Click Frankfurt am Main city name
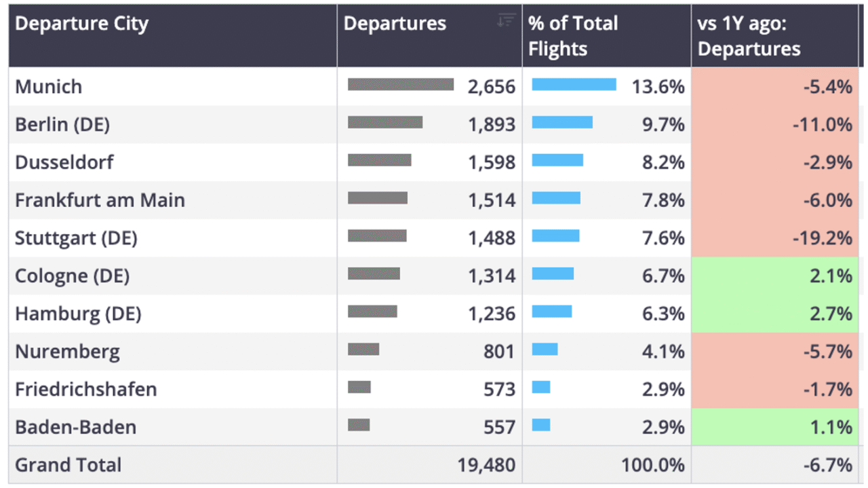The height and width of the screenshot is (488, 868). (100, 200)
